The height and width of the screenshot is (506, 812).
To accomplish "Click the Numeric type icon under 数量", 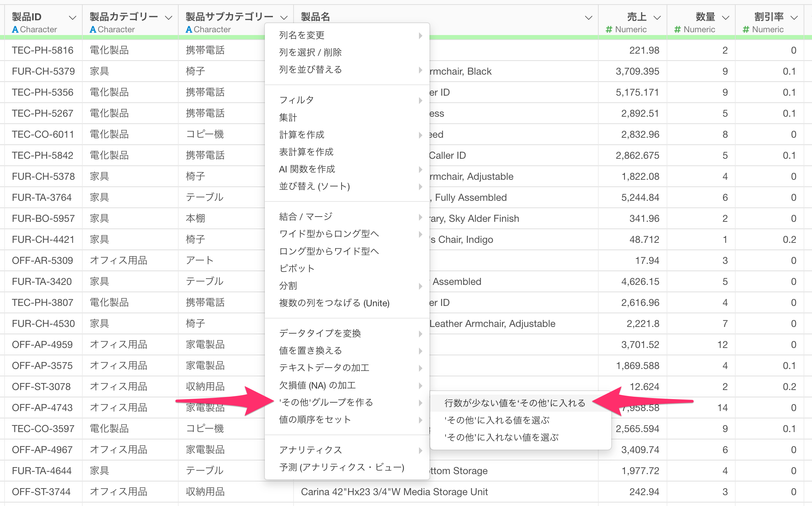I will 677,30.
